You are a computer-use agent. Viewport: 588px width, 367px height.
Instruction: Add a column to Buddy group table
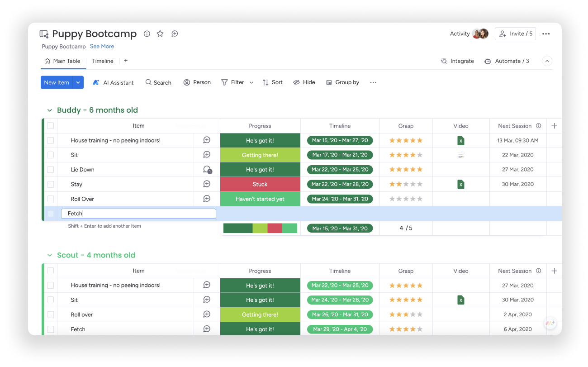(555, 126)
